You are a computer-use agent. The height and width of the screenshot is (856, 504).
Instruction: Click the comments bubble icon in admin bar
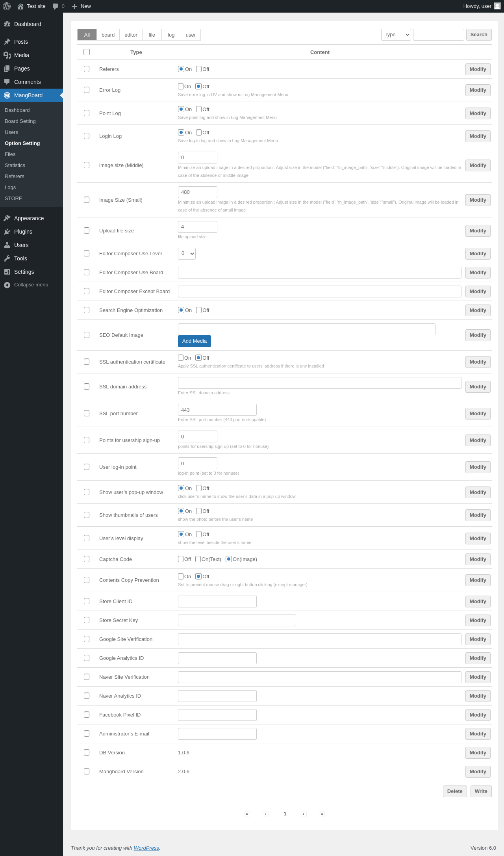pos(55,6)
